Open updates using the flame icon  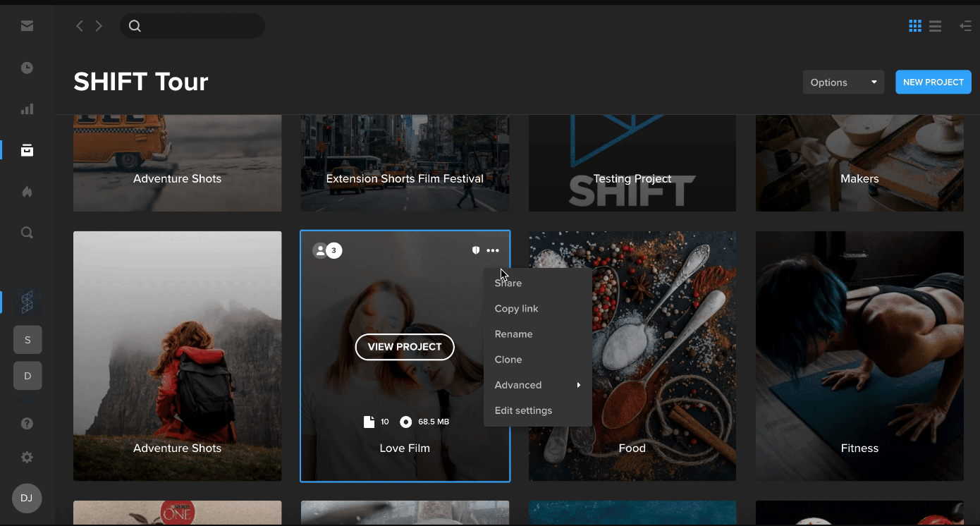27,191
